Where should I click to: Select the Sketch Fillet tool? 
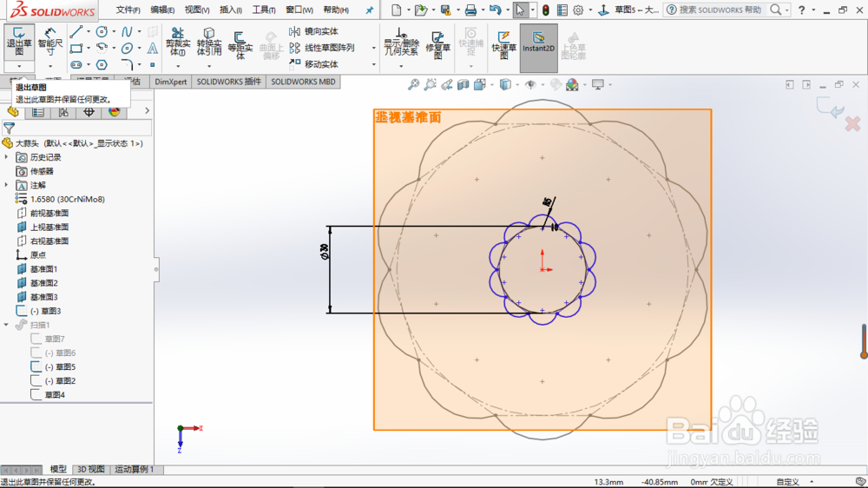coord(127,65)
